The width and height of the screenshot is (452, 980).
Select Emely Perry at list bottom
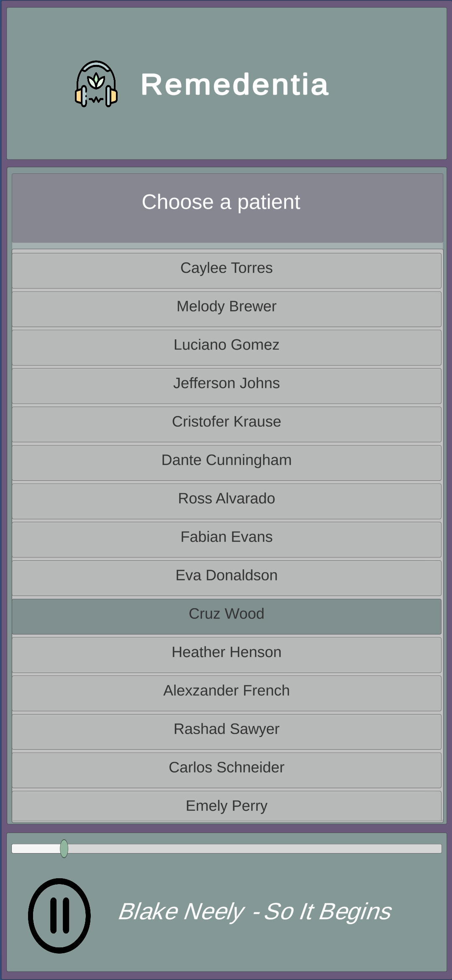(x=226, y=806)
